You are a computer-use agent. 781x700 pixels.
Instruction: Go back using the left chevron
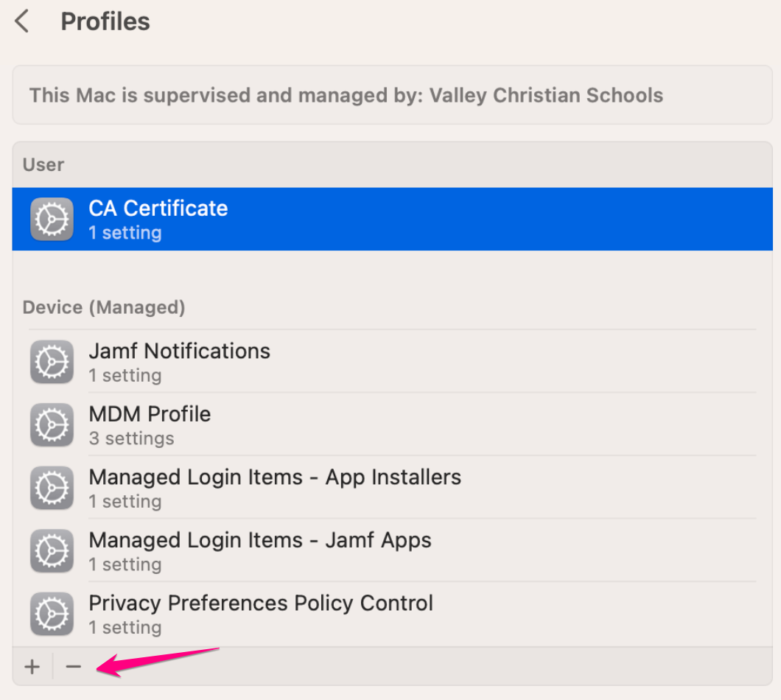pyautogui.click(x=22, y=22)
